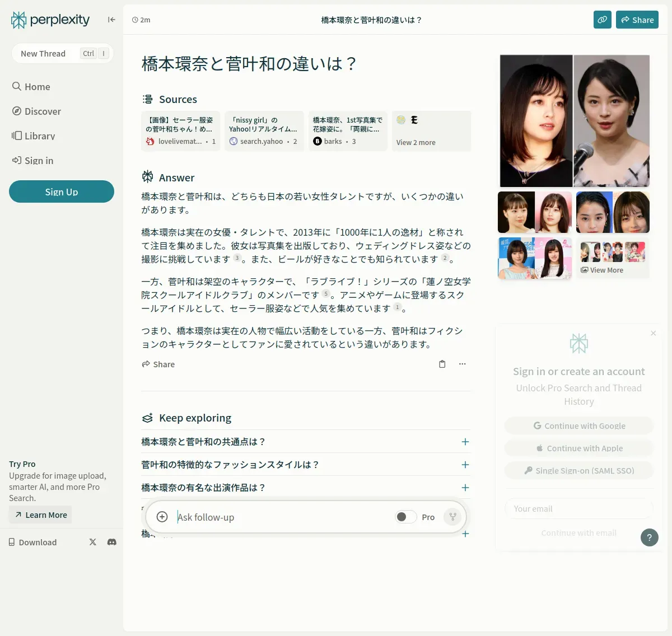The width and height of the screenshot is (672, 636).
Task: View 2 more sources
Action: [x=431, y=131]
